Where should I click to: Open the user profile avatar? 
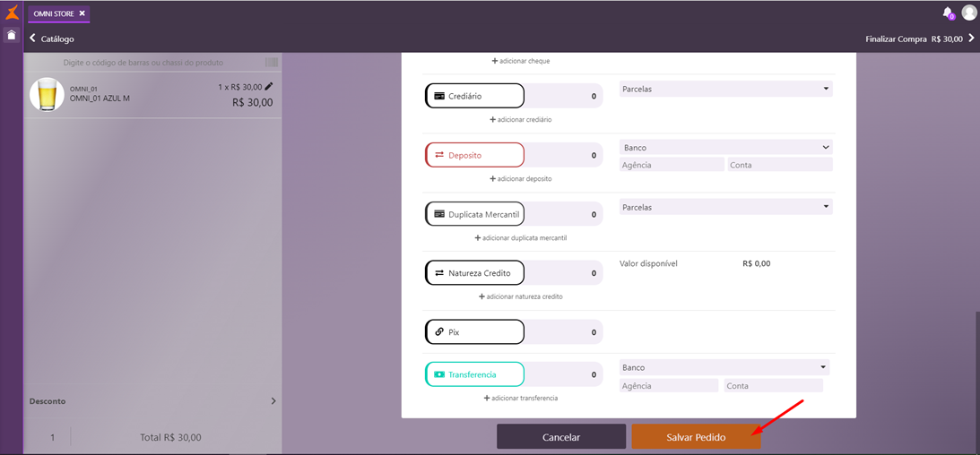pyautogui.click(x=968, y=13)
